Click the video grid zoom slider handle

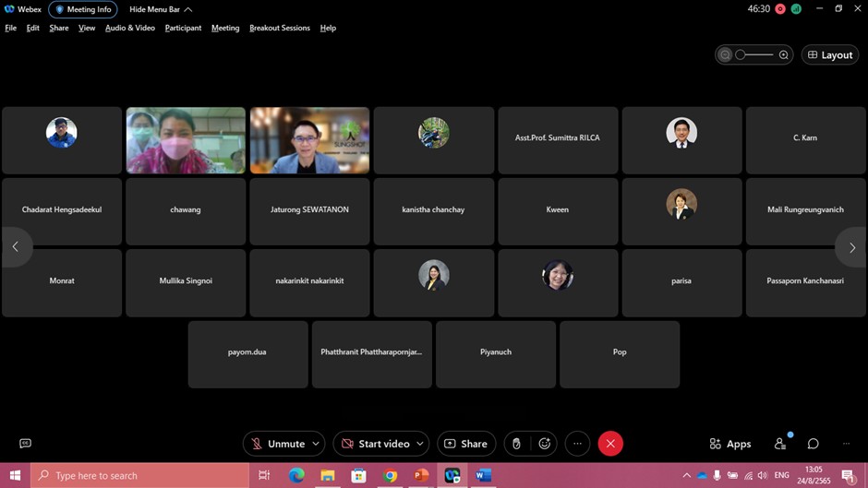tap(741, 55)
